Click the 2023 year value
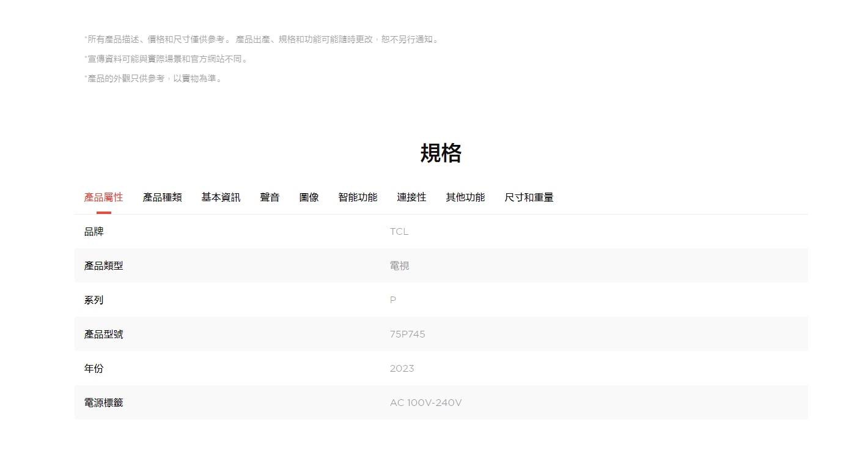The height and width of the screenshot is (461, 868). coord(402,369)
